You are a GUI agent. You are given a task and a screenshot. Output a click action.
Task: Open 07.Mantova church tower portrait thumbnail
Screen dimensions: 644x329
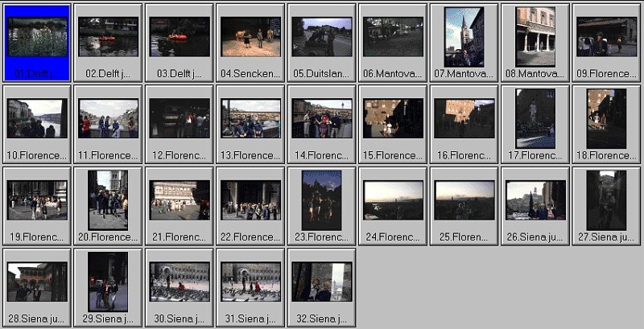pos(464,37)
